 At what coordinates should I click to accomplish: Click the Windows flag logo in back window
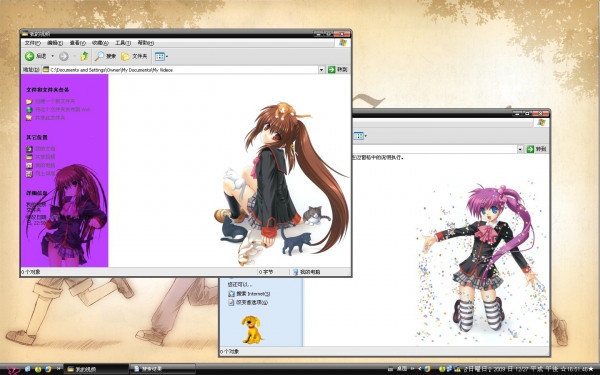pos(541,122)
